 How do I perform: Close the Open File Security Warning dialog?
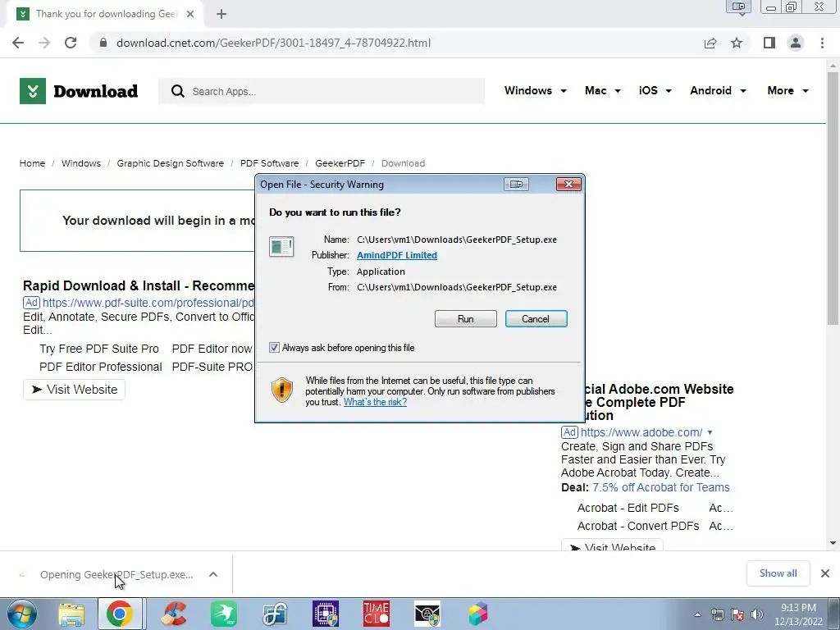pyautogui.click(x=568, y=185)
